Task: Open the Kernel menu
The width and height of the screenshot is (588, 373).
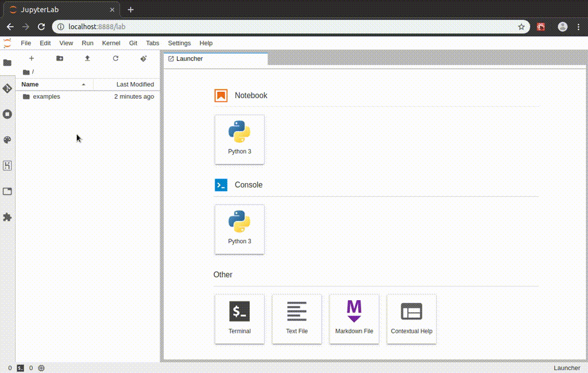Action: click(x=111, y=43)
